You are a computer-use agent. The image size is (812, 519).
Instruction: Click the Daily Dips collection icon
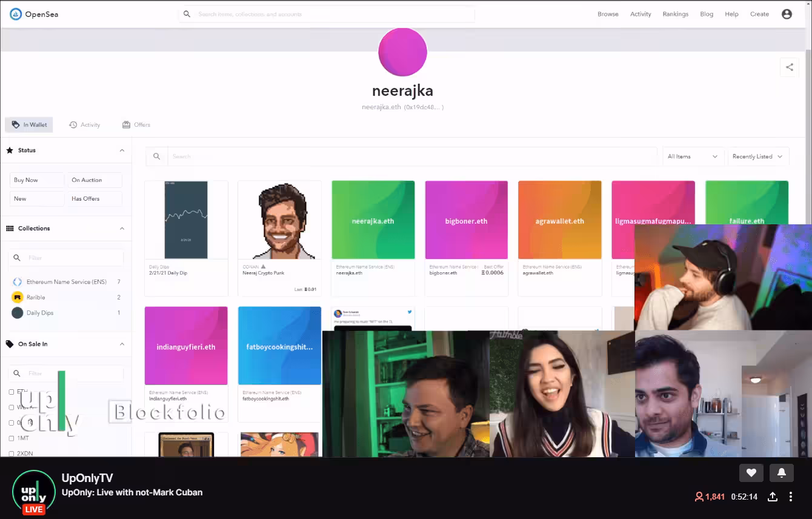point(17,313)
